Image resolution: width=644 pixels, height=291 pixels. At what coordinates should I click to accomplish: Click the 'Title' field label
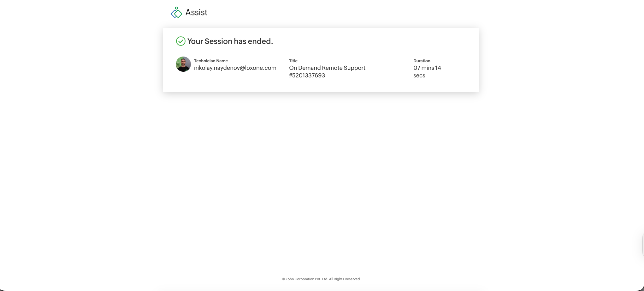tap(293, 61)
